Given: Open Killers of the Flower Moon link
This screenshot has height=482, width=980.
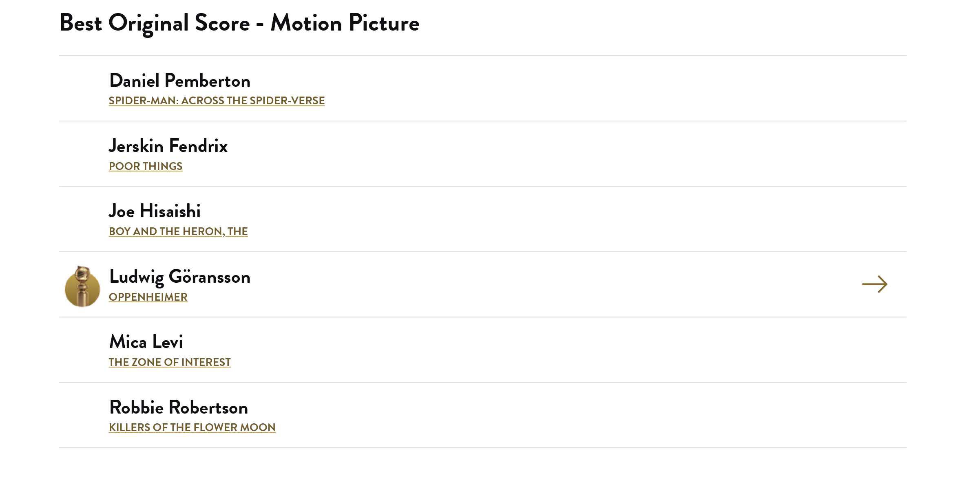Looking at the screenshot, I should [x=192, y=427].
